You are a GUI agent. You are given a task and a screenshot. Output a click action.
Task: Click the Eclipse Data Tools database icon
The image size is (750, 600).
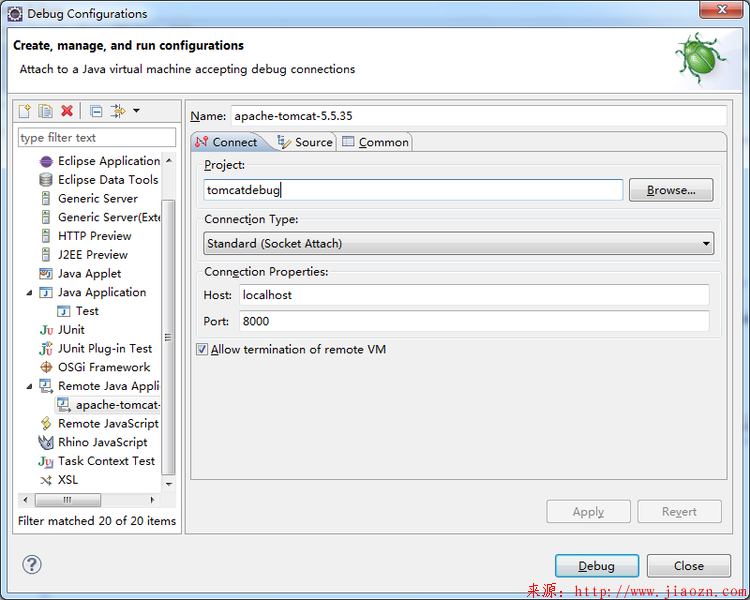pos(46,180)
